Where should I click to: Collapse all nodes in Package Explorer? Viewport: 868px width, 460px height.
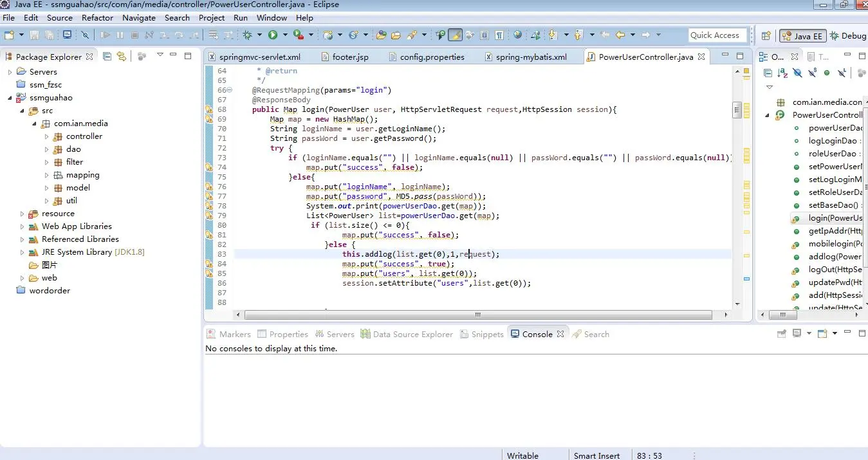click(x=107, y=57)
